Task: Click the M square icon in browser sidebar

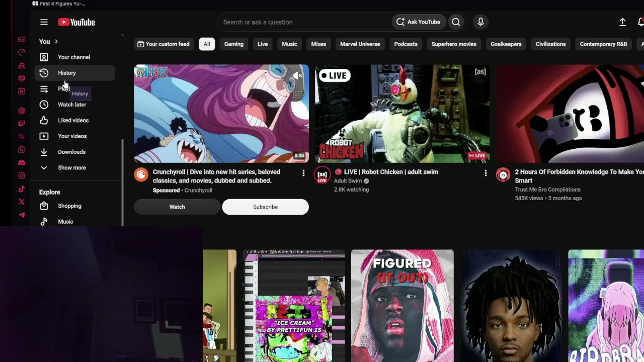Action: click(x=22, y=92)
